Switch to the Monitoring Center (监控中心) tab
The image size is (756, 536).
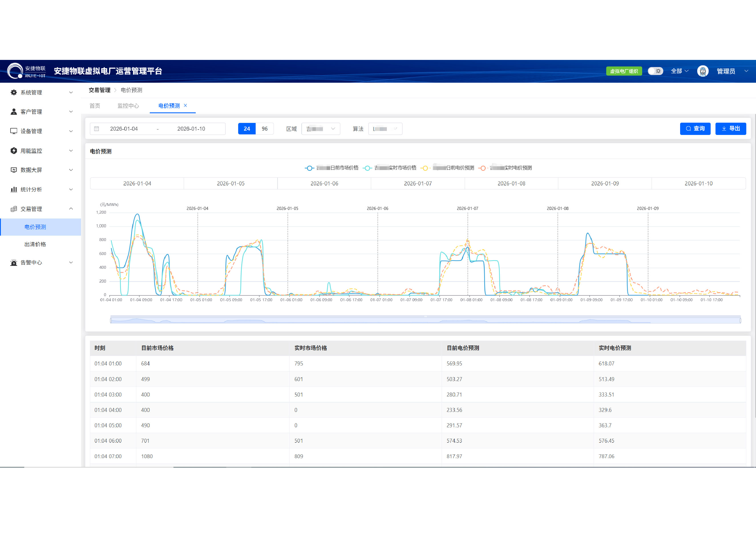coord(128,106)
